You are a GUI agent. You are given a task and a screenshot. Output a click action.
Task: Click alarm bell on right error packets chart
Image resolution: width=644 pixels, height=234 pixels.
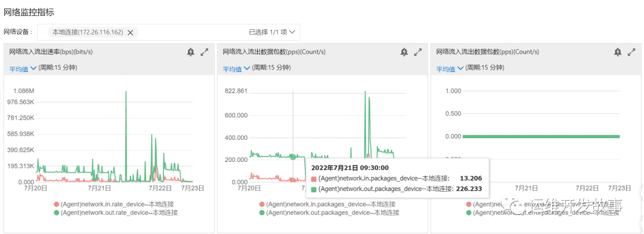(x=618, y=52)
